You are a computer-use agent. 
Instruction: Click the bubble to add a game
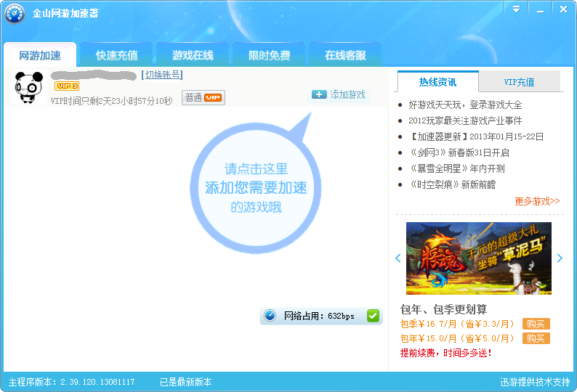(256, 187)
